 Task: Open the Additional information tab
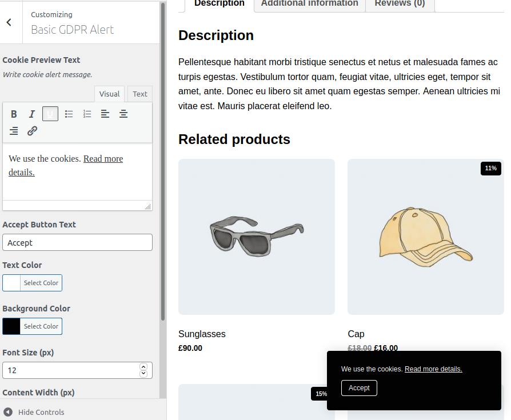[310, 3]
